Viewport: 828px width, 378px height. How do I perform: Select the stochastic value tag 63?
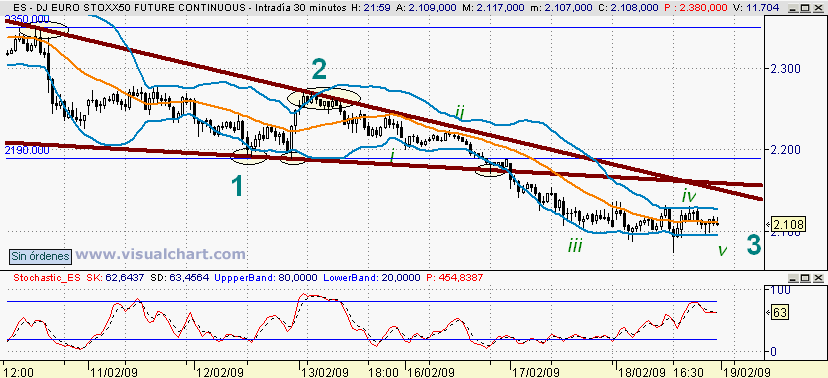tap(779, 313)
